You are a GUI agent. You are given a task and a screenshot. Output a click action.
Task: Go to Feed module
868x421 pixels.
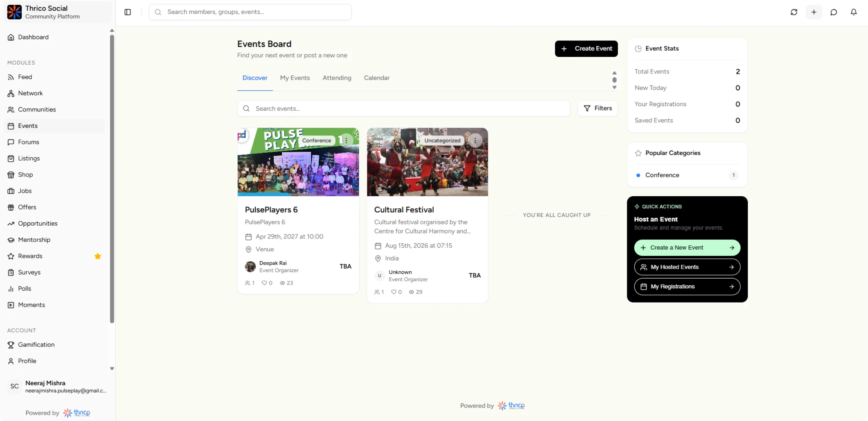coord(55,77)
